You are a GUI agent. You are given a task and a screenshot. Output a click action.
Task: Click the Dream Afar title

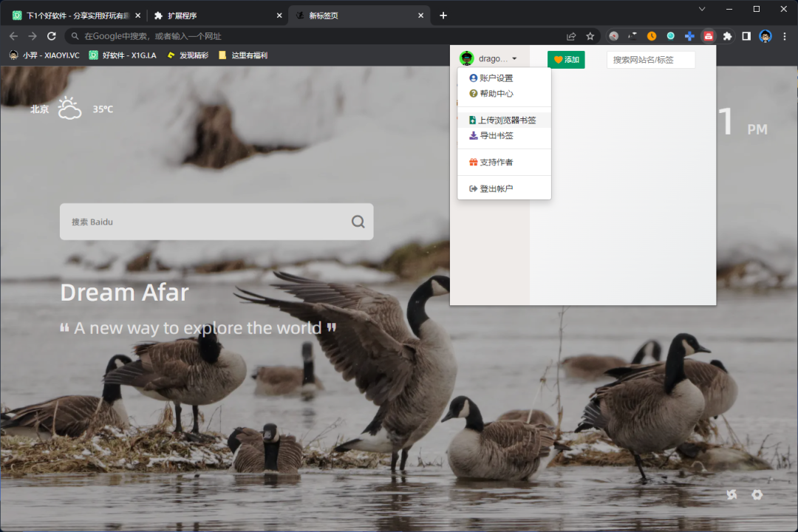(124, 293)
